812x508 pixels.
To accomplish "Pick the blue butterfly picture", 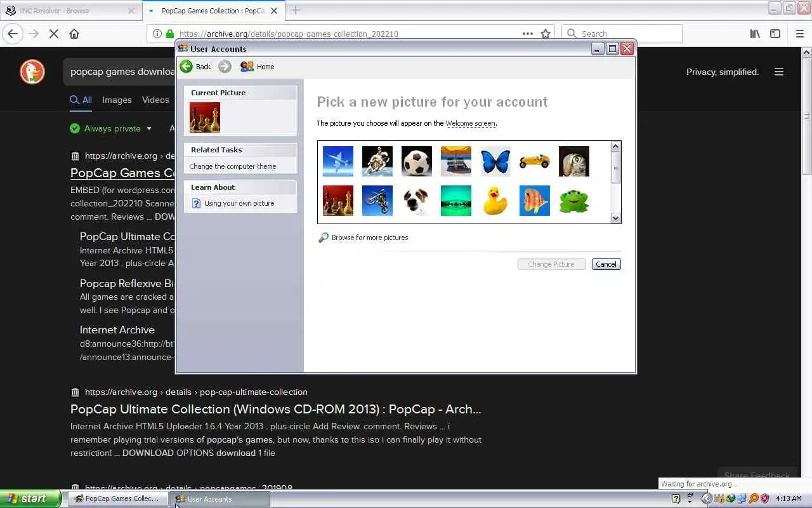I will point(495,161).
